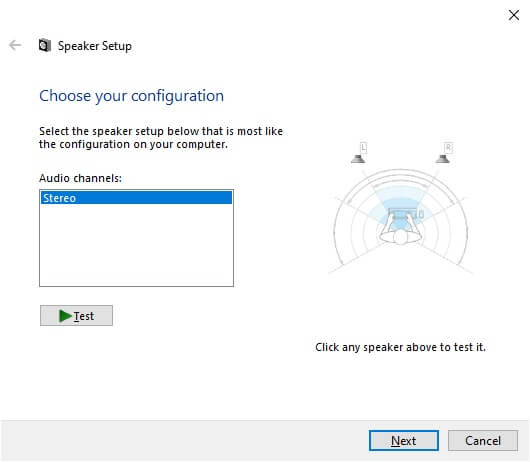
Task: Go back using the back arrow
Action: 15,45
